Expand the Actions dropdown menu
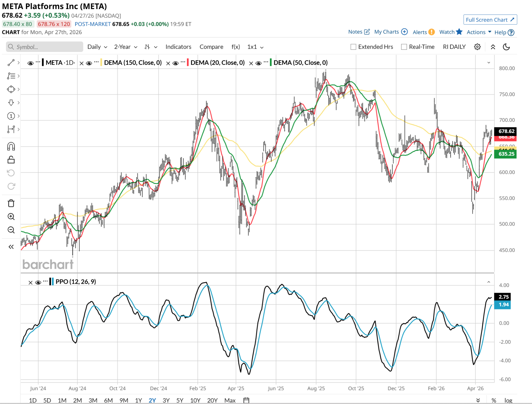This screenshot has width=532, height=404. [x=479, y=32]
